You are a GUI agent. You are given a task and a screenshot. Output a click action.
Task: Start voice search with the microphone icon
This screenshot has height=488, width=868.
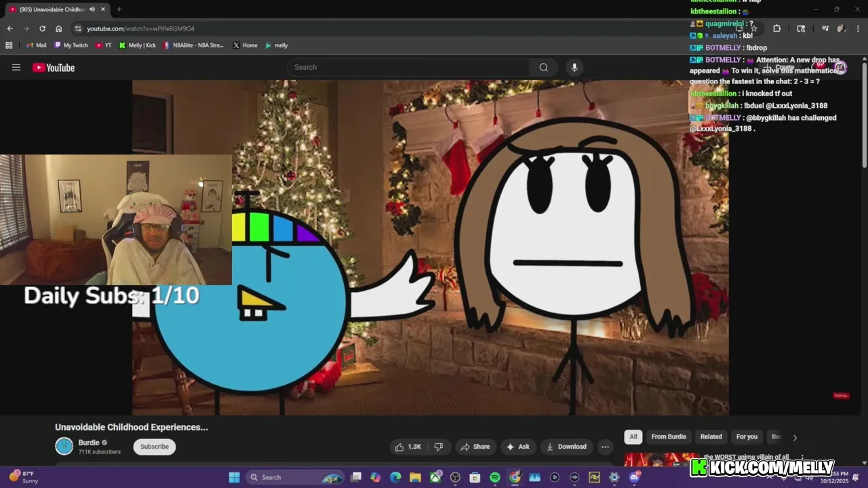click(x=574, y=67)
